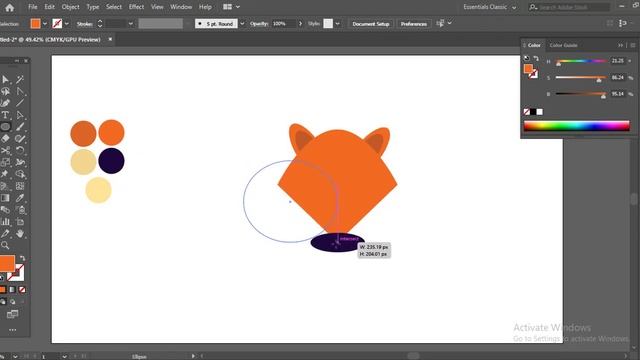Select the Puppet Warp pin tool
This screenshot has width=640, height=360.
(5, 174)
